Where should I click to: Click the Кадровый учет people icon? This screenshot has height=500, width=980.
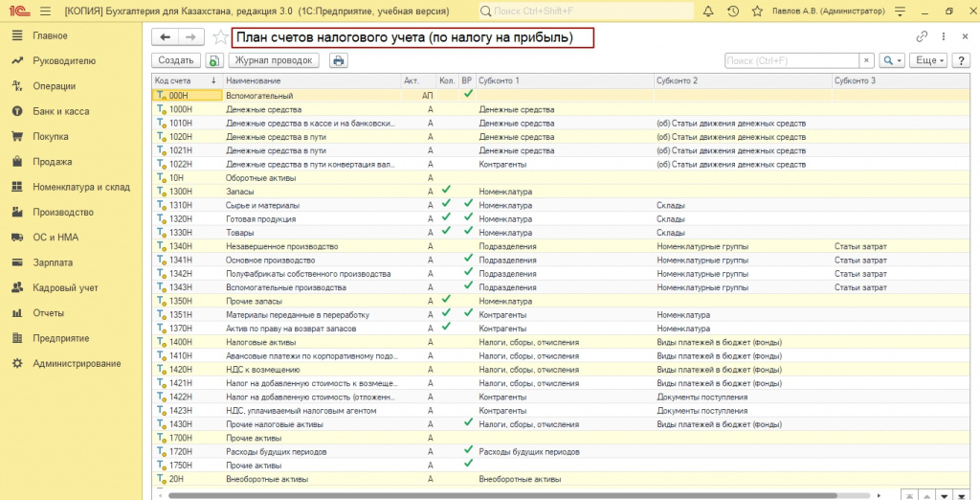pos(17,288)
